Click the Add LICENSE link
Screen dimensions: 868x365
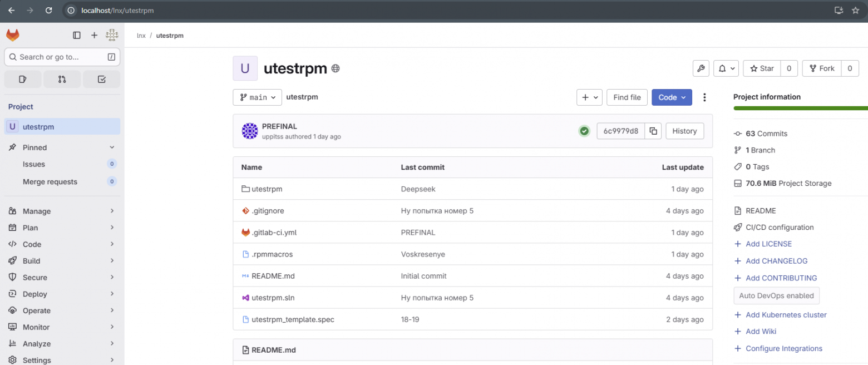point(768,244)
